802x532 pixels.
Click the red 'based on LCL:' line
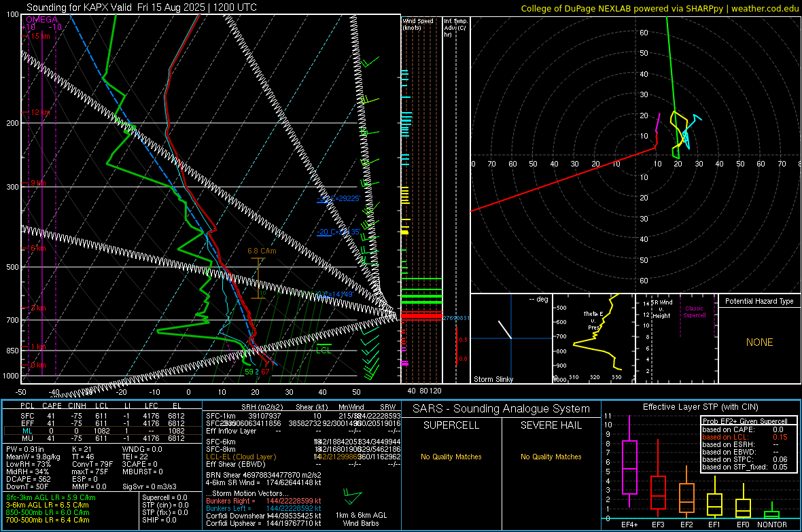725,437
